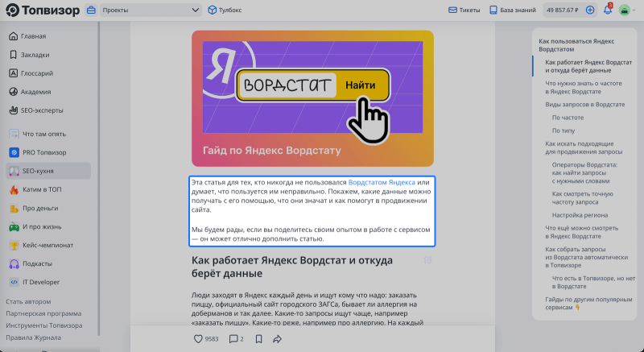The height and width of the screenshot is (352, 644).
Task: Jump to Как собрать запросы автоматически
Action: pos(587,257)
